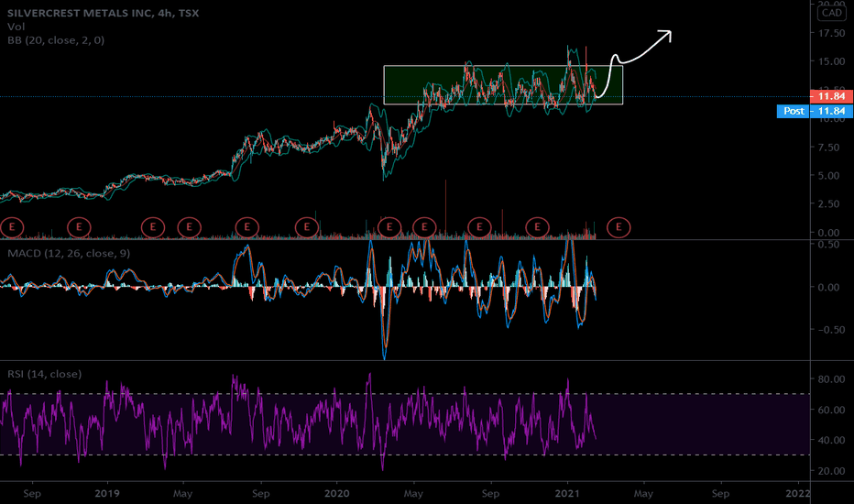854x504 pixels.
Task: Click the 2022 label on the time axis
Action: coord(797,494)
